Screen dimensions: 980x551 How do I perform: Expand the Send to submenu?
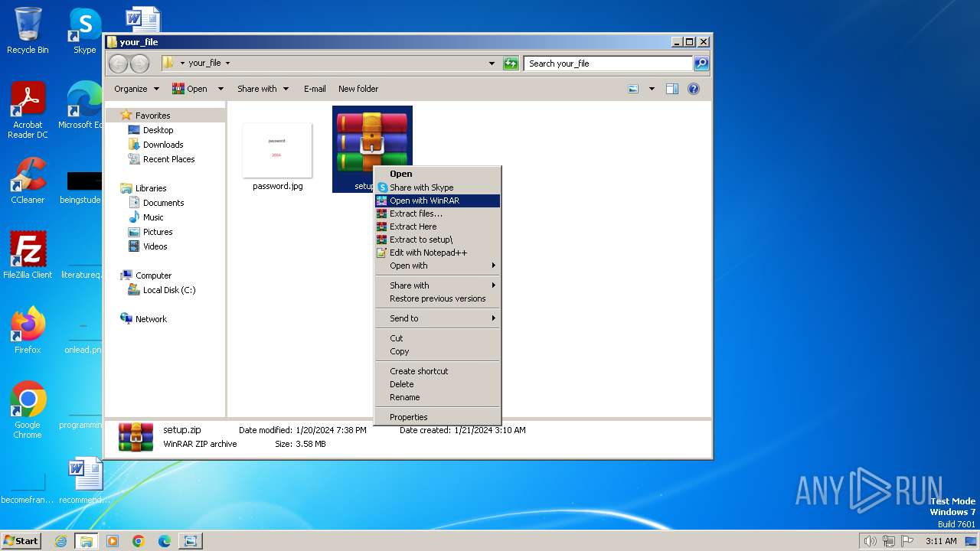click(437, 318)
